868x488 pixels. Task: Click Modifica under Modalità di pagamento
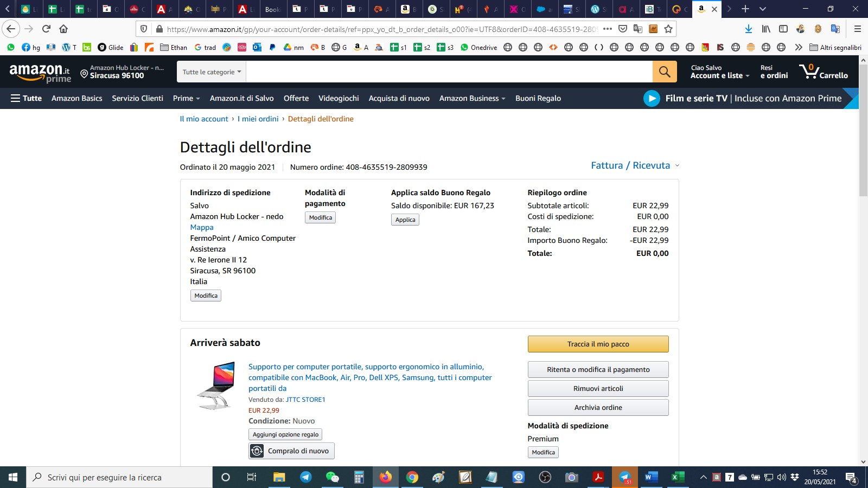(x=321, y=217)
